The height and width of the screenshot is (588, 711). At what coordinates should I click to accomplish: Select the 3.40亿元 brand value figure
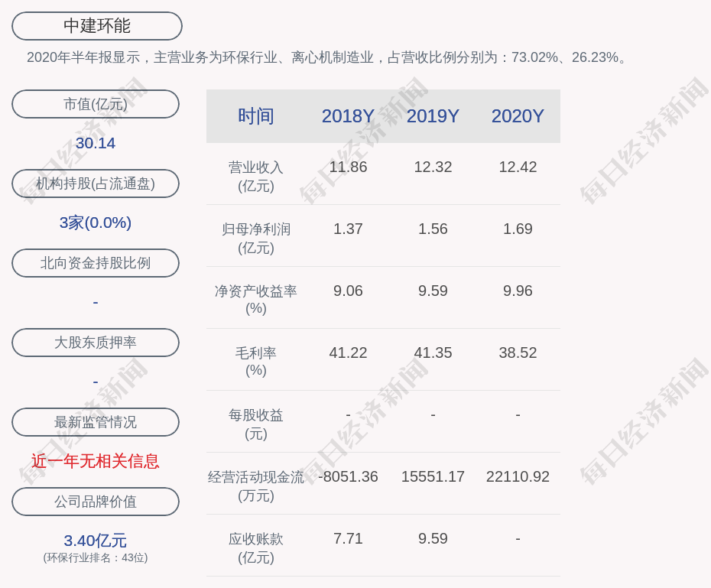pyautogui.click(x=96, y=541)
